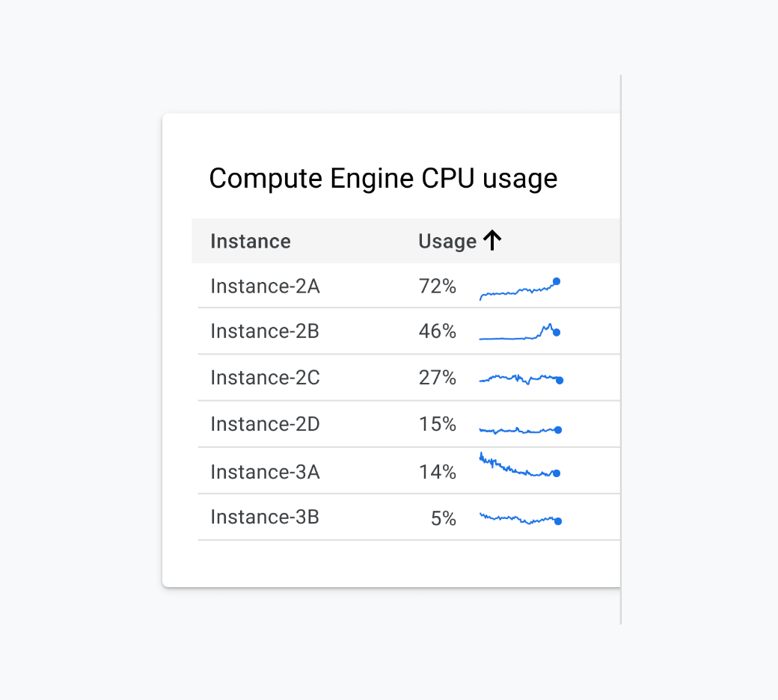The image size is (778, 700).
Task: Click the Compute Engine CPU usage title
Action: pyautogui.click(x=383, y=178)
